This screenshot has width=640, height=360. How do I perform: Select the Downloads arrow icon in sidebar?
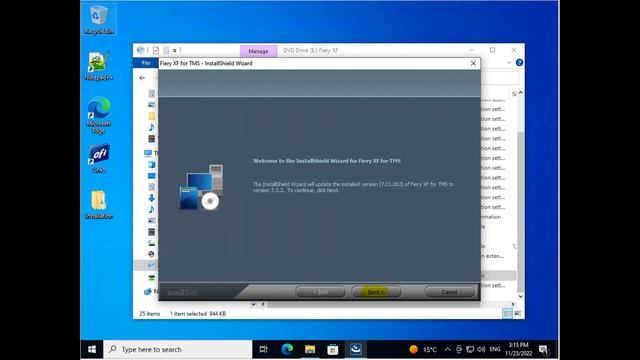[x=151, y=198]
